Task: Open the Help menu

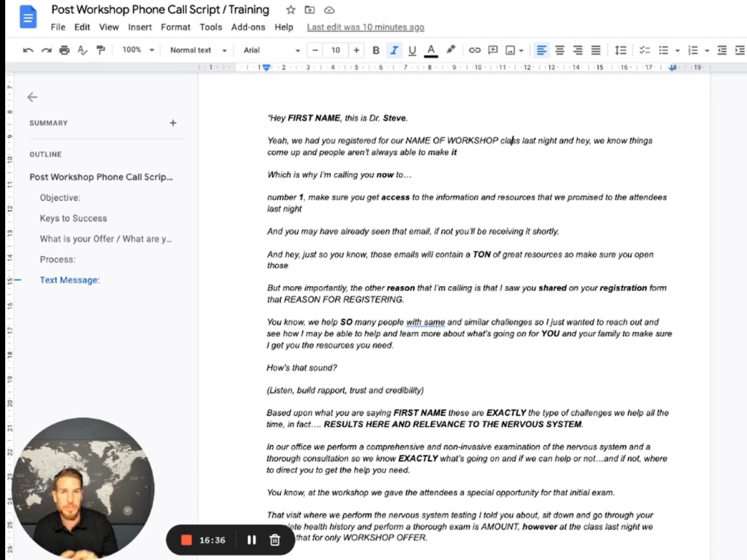Action: point(283,27)
